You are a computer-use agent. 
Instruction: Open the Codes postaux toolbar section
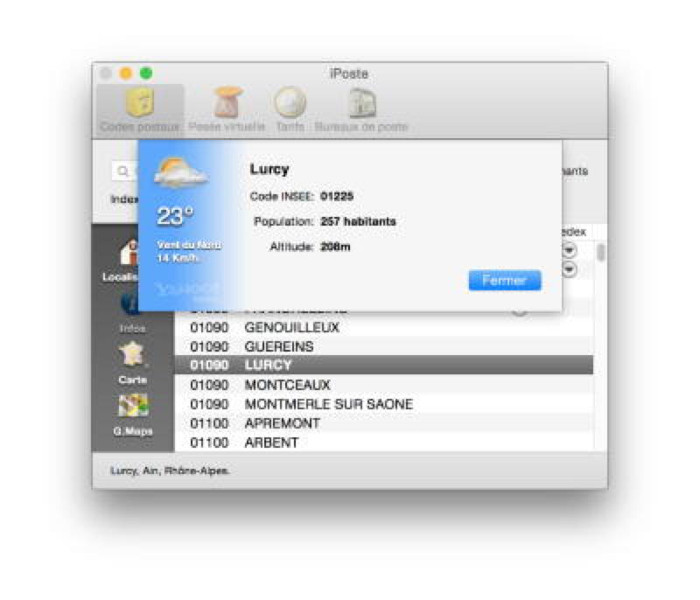[140, 105]
